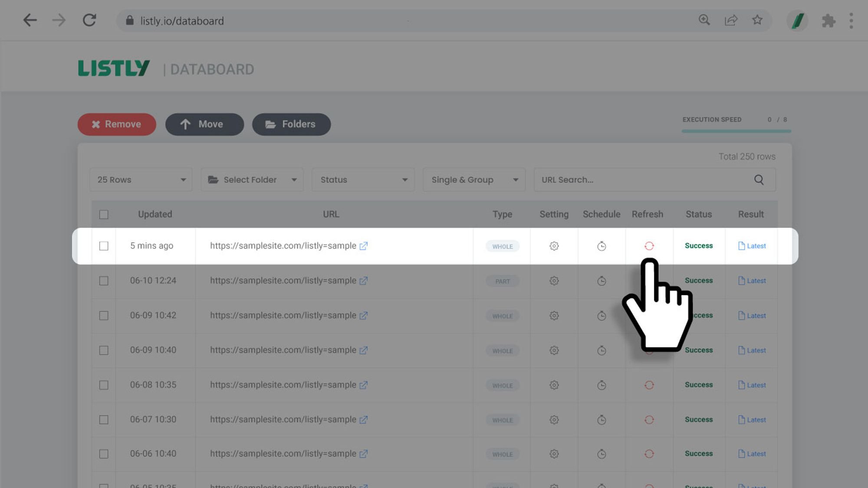Viewport: 868px width, 488px height.
Task: Bookmark the page with the star icon
Action: (x=757, y=20)
